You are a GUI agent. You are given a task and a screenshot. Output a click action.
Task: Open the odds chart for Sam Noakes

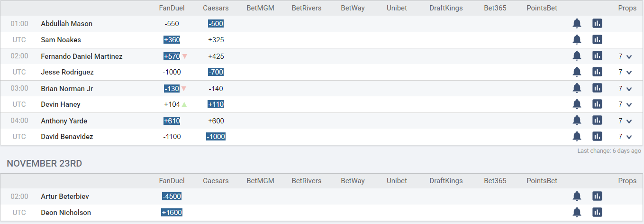(x=597, y=39)
